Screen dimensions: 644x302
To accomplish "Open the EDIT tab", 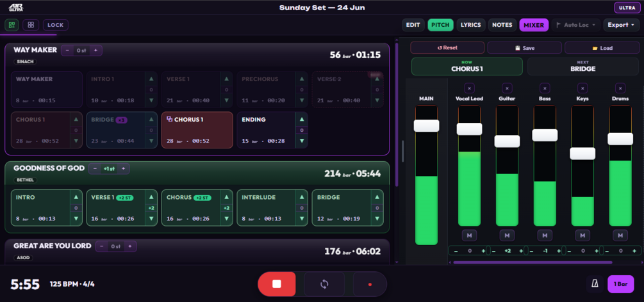I will click(x=413, y=25).
